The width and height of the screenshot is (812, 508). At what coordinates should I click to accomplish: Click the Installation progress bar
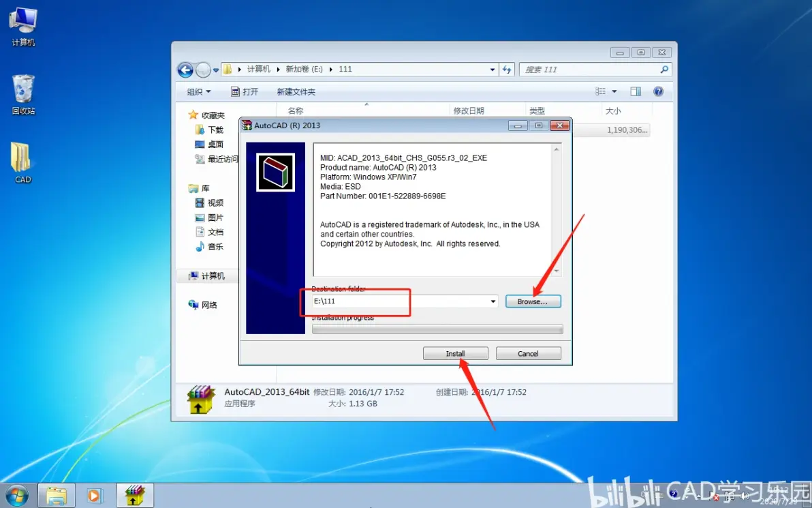tap(437, 329)
